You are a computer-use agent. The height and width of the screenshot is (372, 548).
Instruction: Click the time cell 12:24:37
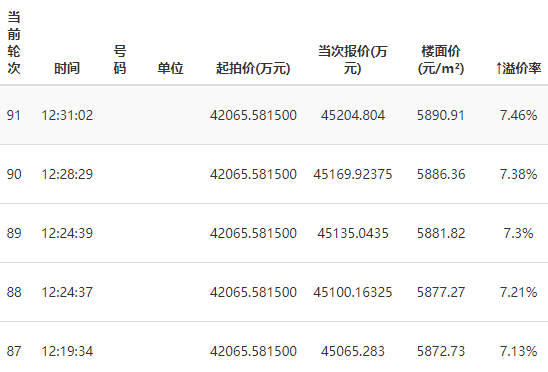tap(67, 292)
